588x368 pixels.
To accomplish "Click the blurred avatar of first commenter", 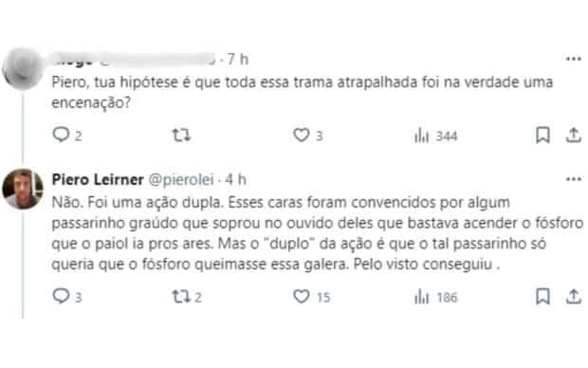I will (x=23, y=68).
